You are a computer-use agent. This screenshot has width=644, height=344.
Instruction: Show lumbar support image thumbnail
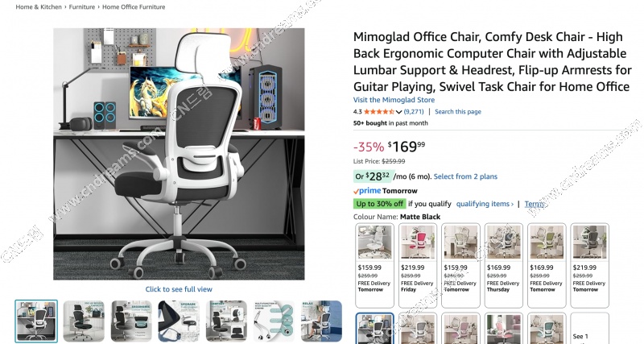[131, 321]
